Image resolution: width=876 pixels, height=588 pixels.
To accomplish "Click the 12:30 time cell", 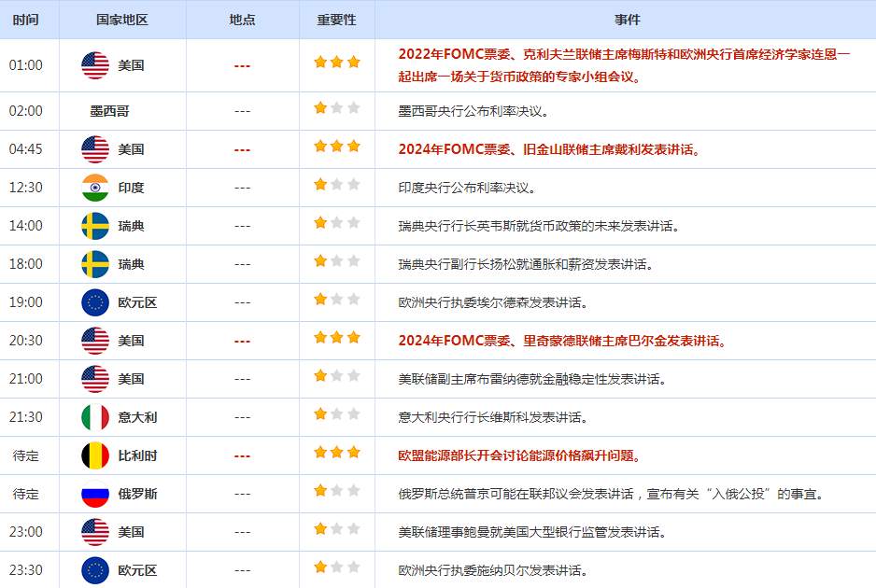I will [x=26, y=188].
